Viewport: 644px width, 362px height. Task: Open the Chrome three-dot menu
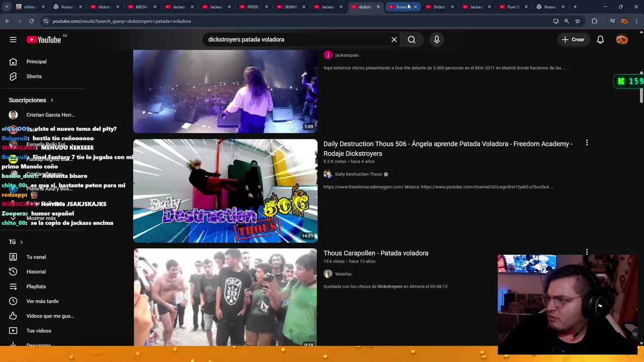pos(637,21)
